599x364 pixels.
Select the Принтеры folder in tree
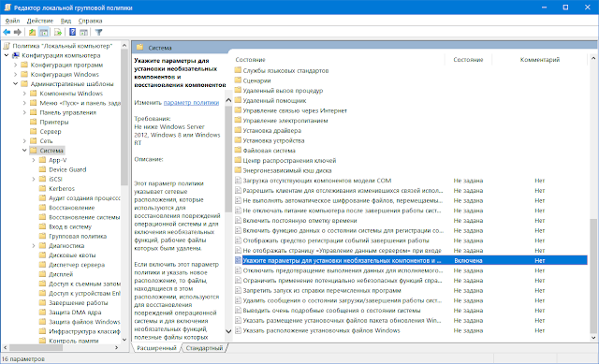[x=54, y=122]
